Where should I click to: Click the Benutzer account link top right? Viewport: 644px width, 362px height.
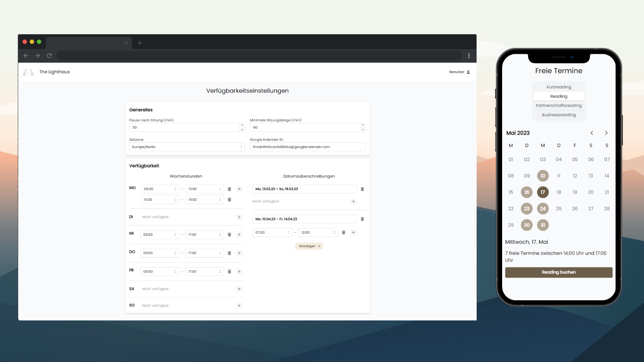point(459,72)
